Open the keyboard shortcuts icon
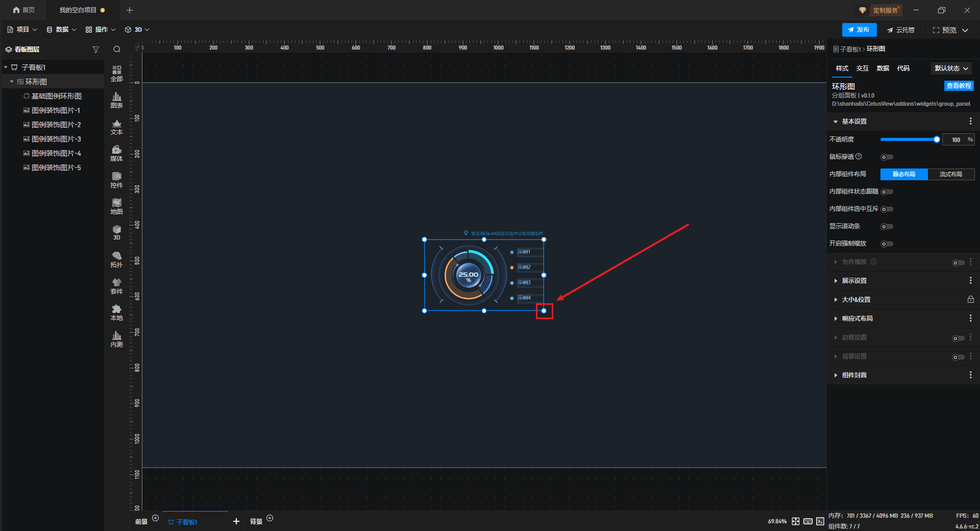This screenshot has width=980, height=531. [x=808, y=521]
